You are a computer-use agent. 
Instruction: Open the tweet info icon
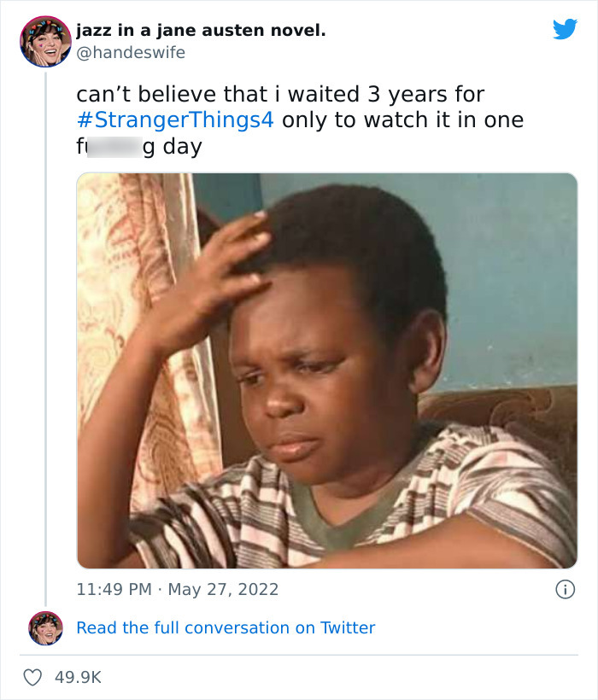(x=565, y=589)
